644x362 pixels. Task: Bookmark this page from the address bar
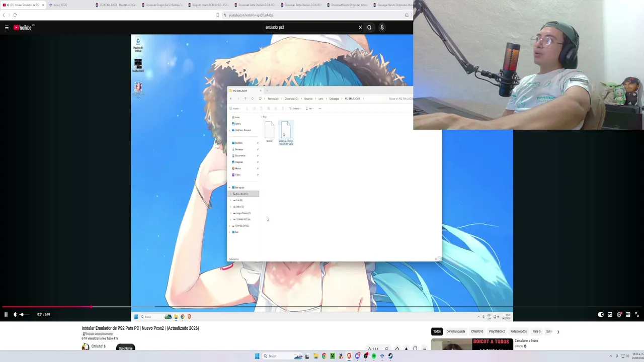(x=217, y=15)
